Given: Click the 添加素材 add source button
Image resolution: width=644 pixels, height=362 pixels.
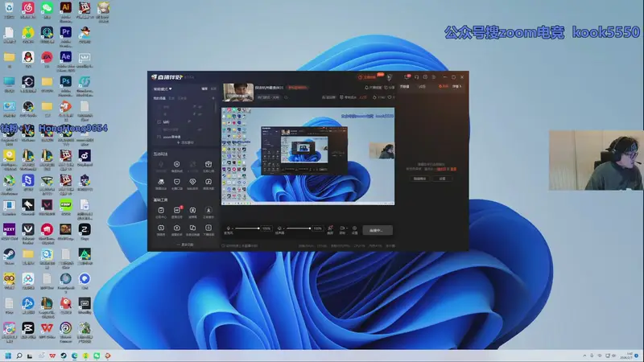Looking at the screenshot, I should pos(184,142).
